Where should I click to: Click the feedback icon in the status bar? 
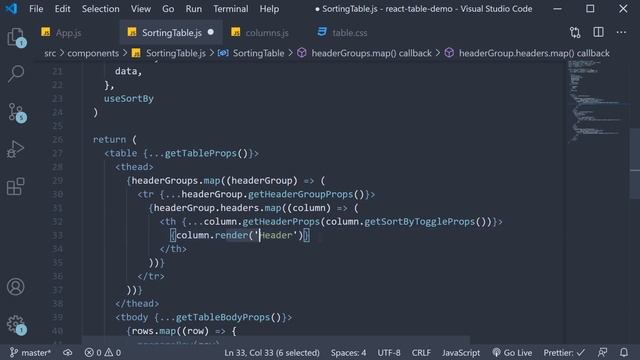pyautogui.click(x=602, y=352)
